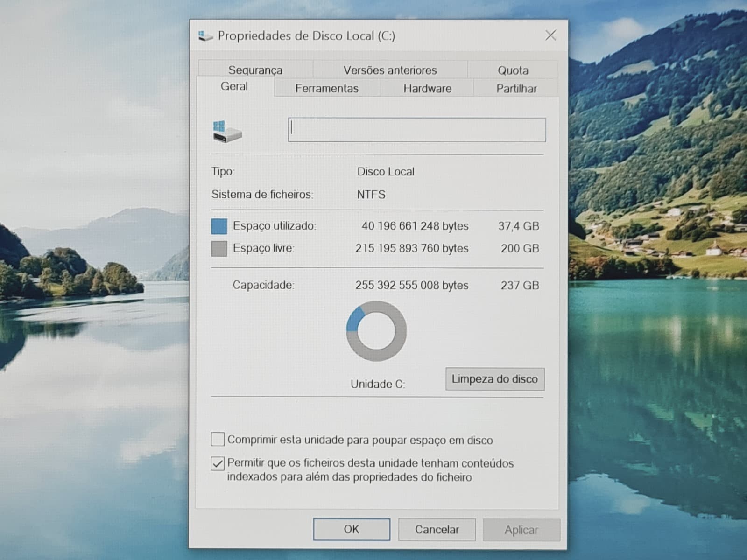The image size is (747, 560).
Task: Open the Quota tab
Action: [x=513, y=70]
